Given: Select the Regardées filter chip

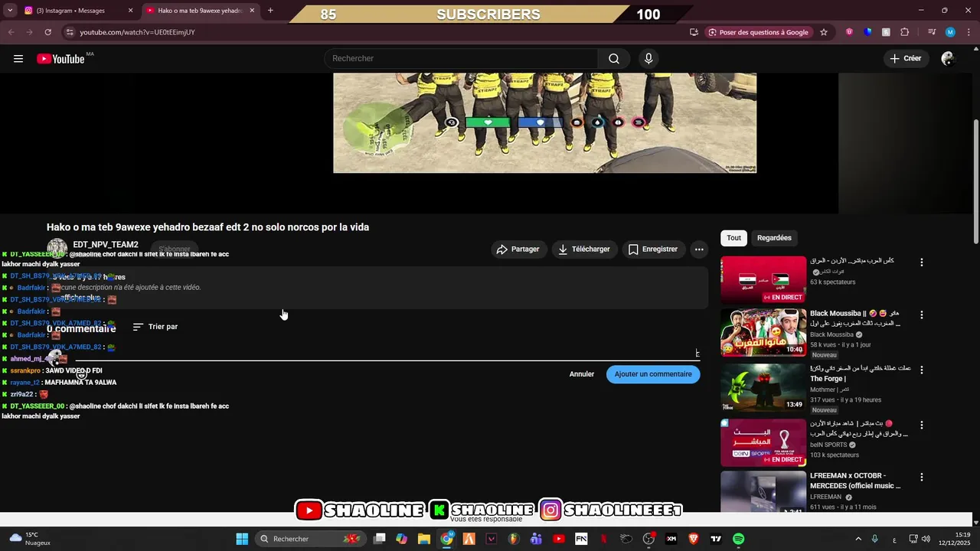Looking at the screenshot, I should click(x=774, y=238).
